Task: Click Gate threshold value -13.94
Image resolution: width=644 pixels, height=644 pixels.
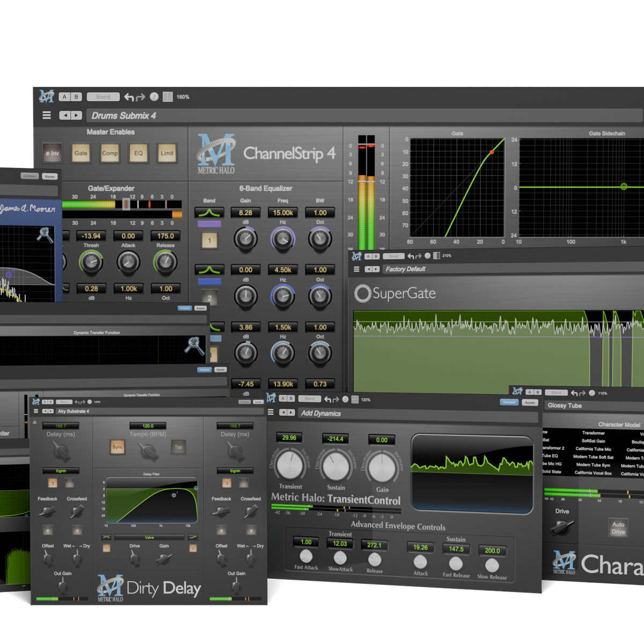Action: 91,236
